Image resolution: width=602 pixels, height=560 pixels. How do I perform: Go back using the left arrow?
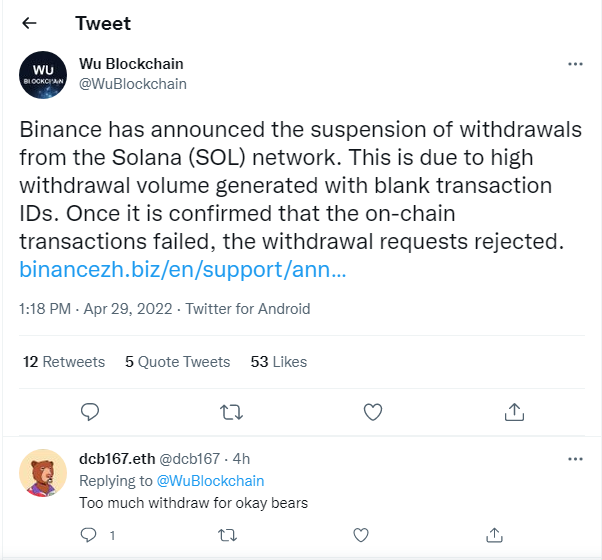click(30, 23)
